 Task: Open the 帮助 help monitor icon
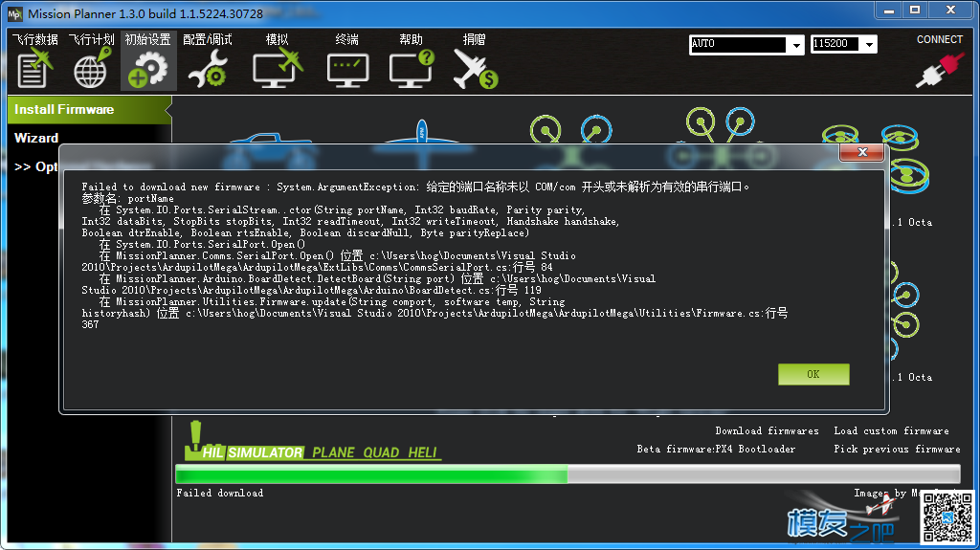(412, 68)
